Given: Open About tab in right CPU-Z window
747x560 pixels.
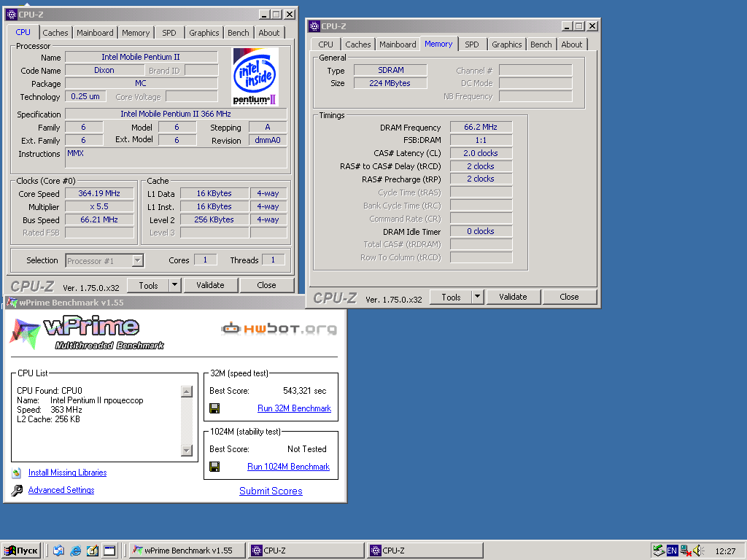Looking at the screenshot, I should pyautogui.click(x=572, y=44).
